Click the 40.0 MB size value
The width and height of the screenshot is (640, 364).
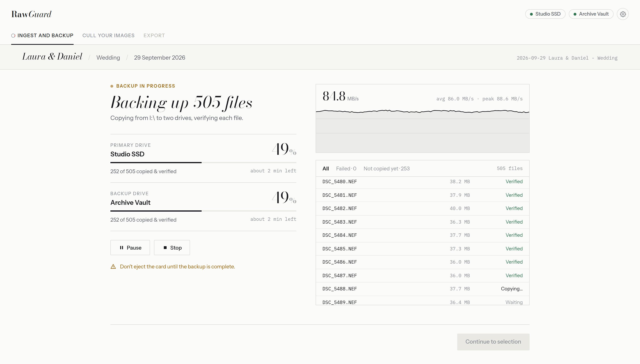pos(460,208)
